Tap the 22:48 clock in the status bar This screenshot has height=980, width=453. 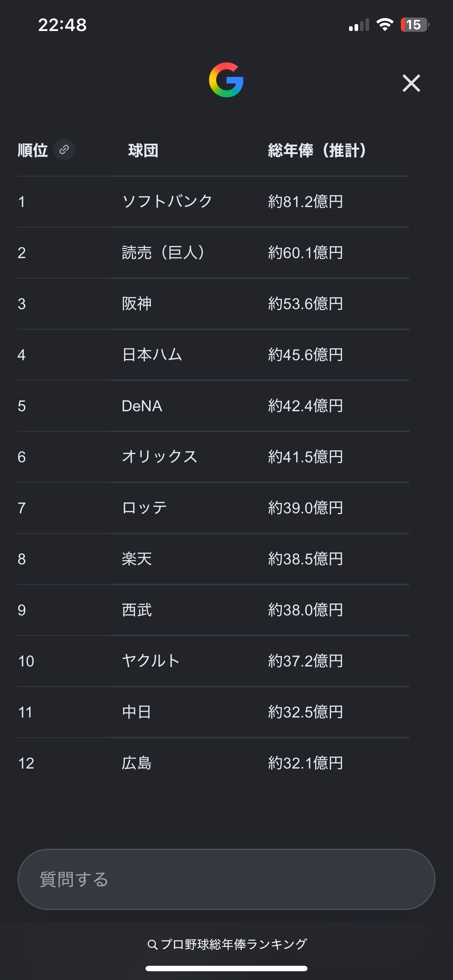point(62,25)
